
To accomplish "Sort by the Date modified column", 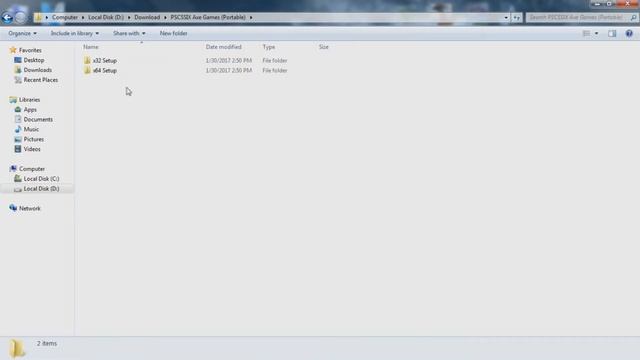I will coord(224,47).
